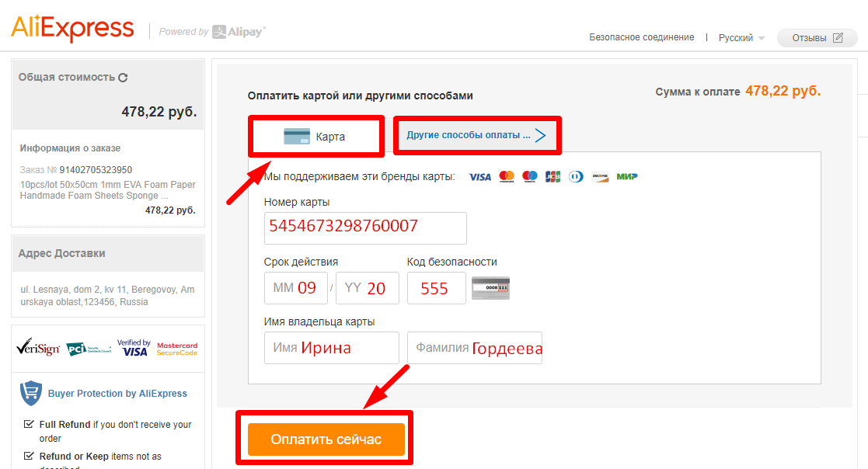Click the МИР card brand icon
This screenshot has width=868, height=469.
coord(626,177)
